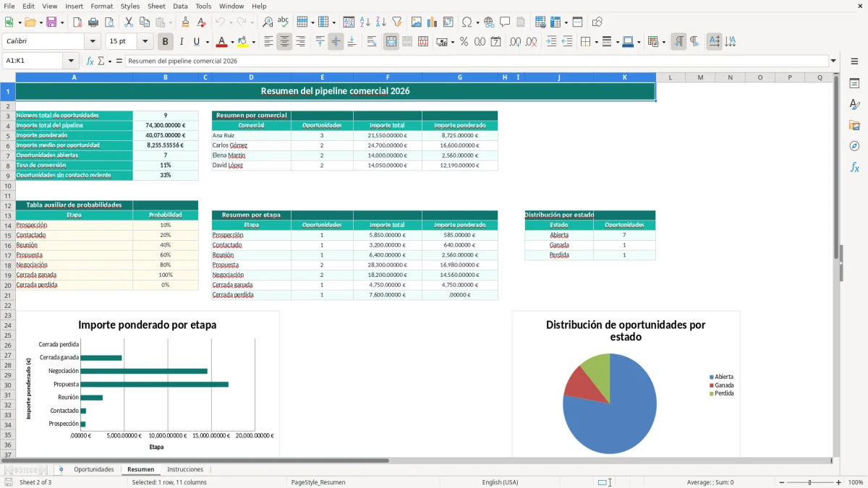The height and width of the screenshot is (488, 868).
Task: Open font color dropdown arrow
Action: pyautogui.click(x=231, y=42)
